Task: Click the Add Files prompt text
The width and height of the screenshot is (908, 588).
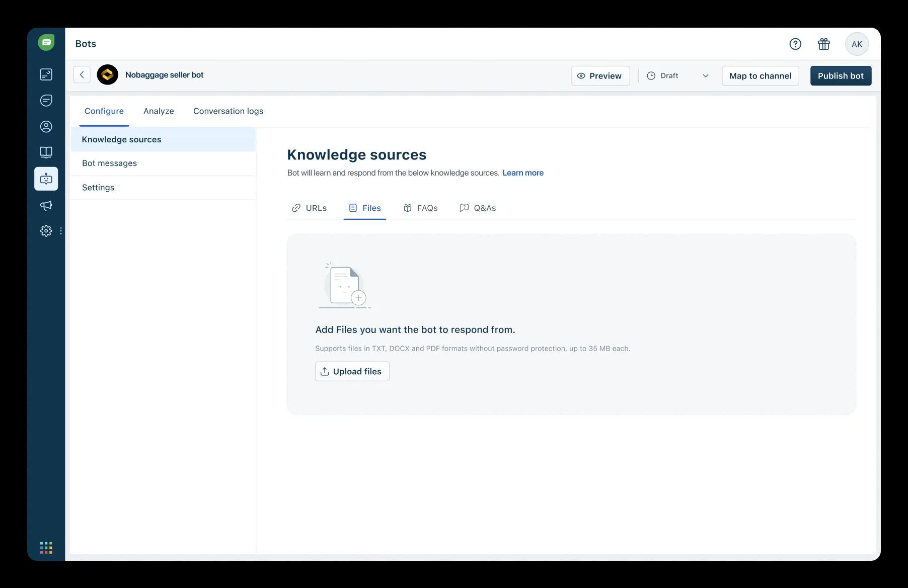Action: [415, 330]
